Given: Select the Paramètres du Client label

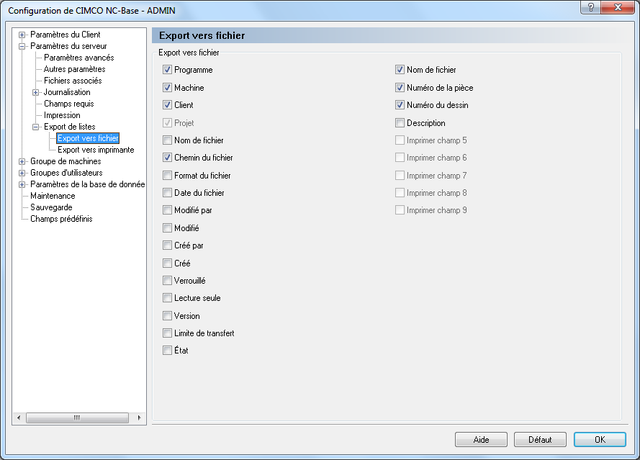Looking at the screenshot, I should pyautogui.click(x=65, y=35).
